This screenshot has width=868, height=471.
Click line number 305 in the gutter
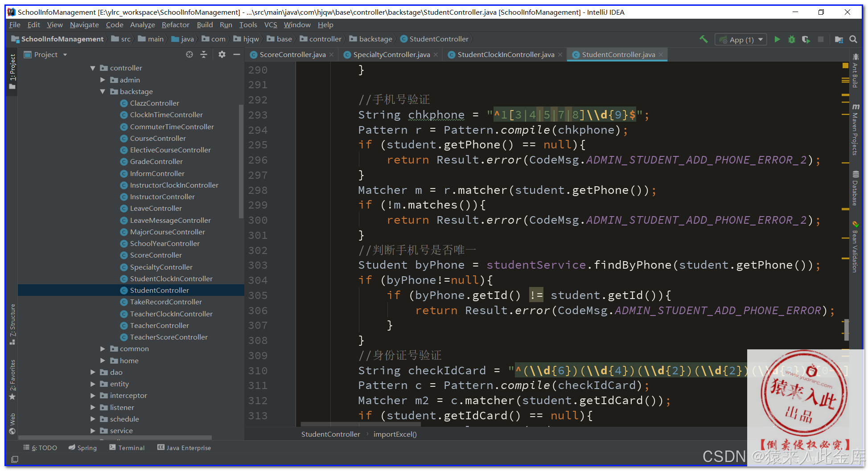click(258, 295)
